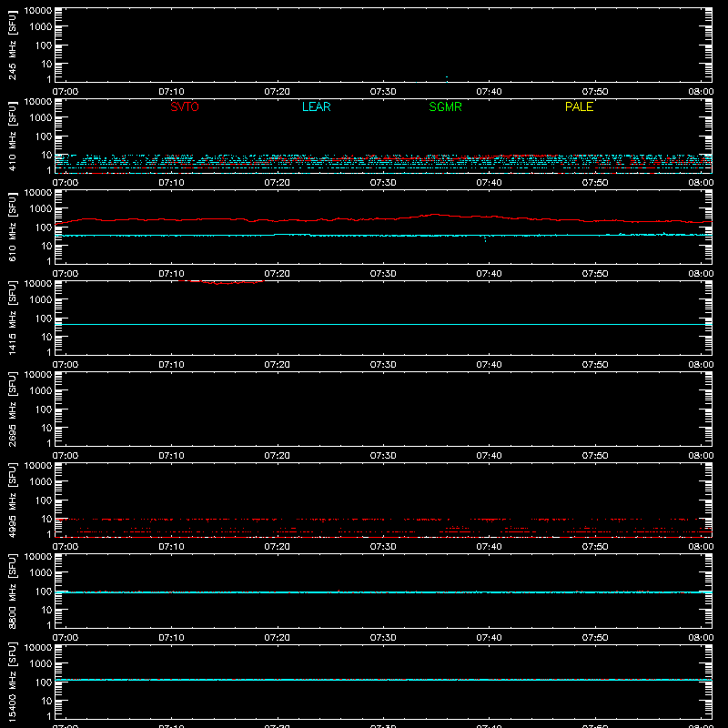Image resolution: width=728 pixels, height=728 pixels.
Task: Click the 10 y-tick of the 1415 MHz panel
Action: click(x=46, y=337)
